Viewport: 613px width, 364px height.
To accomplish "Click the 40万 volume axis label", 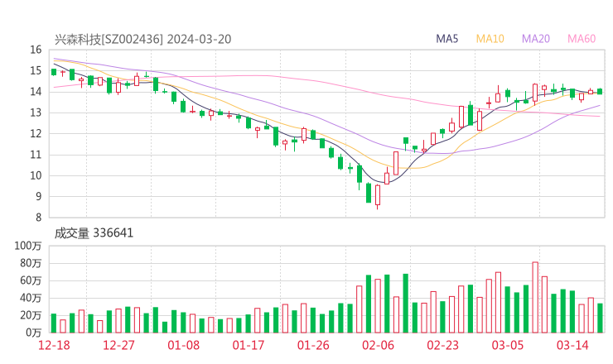I will [x=31, y=298].
